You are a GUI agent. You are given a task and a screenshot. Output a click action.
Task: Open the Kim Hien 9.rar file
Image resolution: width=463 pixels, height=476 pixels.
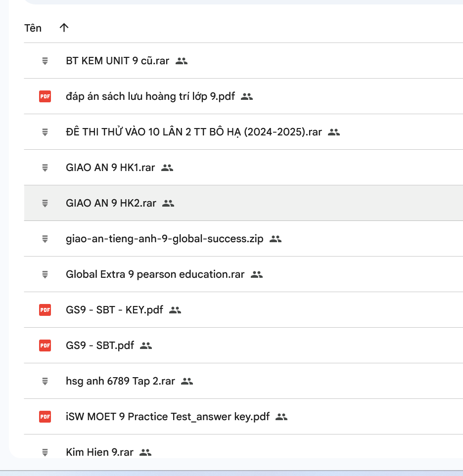pos(99,452)
